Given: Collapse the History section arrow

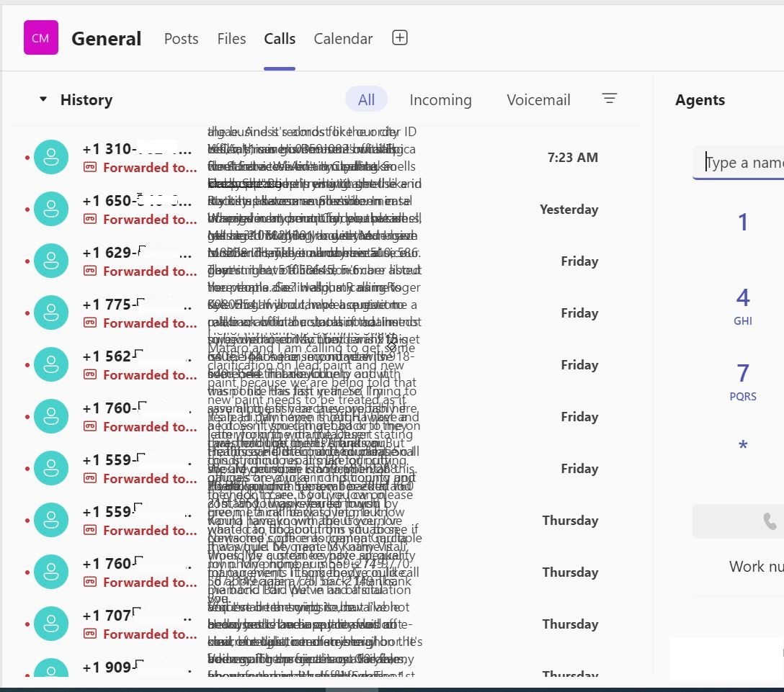Looking at the screenshot, I should (x=43, y=99).
